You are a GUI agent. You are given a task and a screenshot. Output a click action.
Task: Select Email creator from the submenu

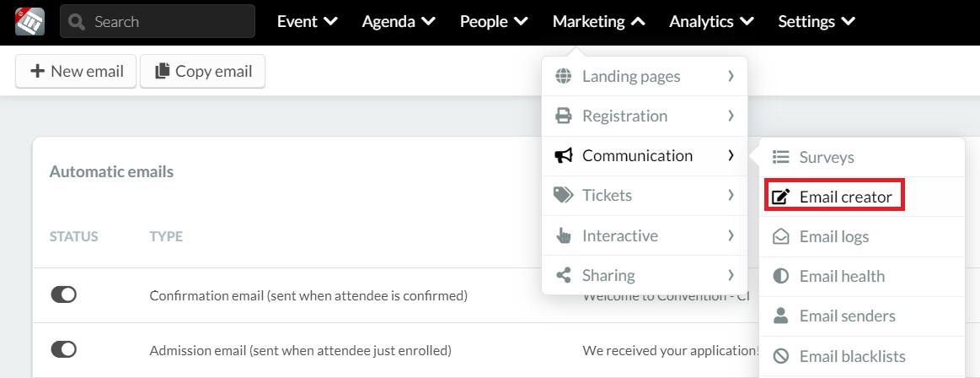(834, 197)
